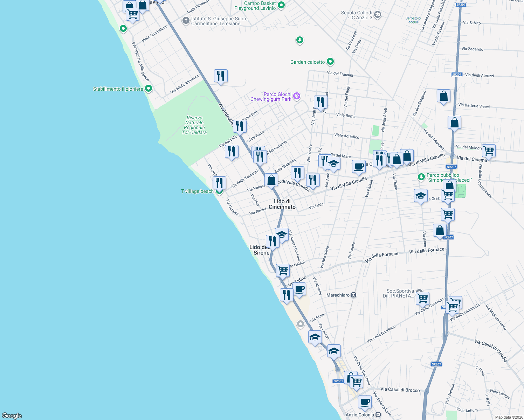Open the coffee cup icon near Via Odino

pos(299,289)
